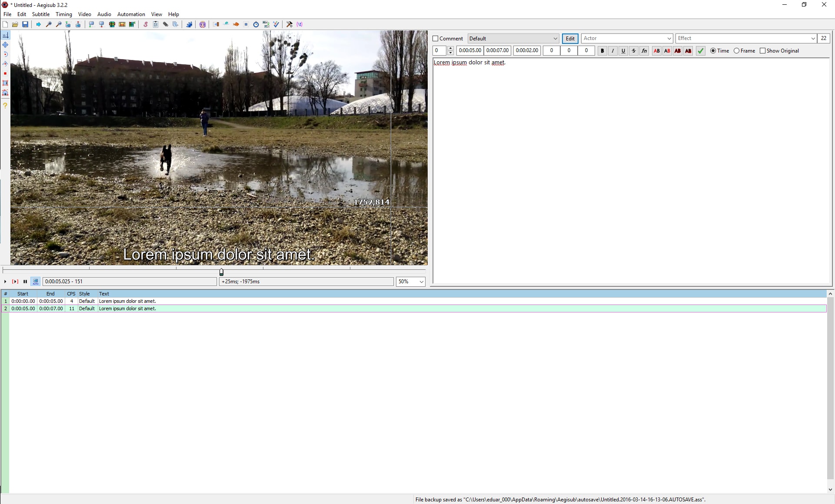Open the Translation Assistant fish icon

click(236, 24)
